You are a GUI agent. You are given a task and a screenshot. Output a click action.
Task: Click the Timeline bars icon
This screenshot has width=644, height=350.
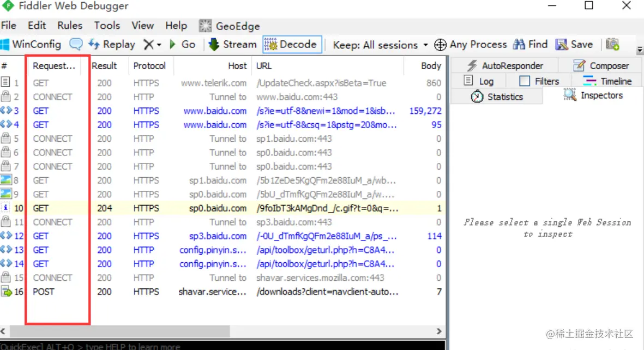coord(589,81)
